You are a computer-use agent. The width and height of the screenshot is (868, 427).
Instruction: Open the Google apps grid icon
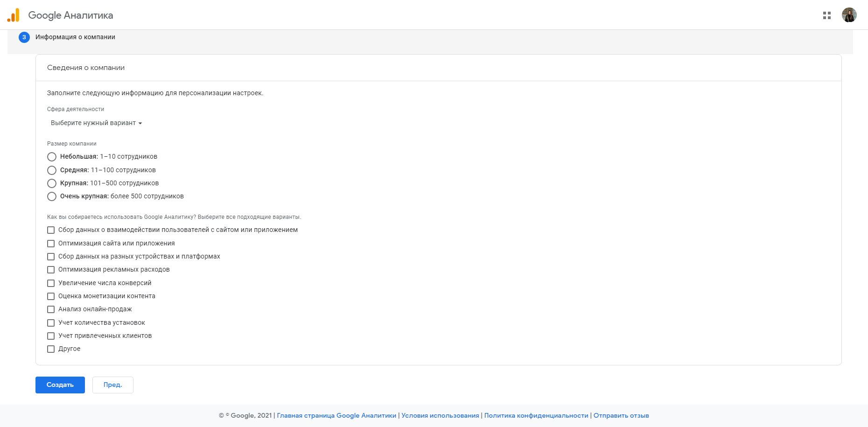[x=827, y=15]
